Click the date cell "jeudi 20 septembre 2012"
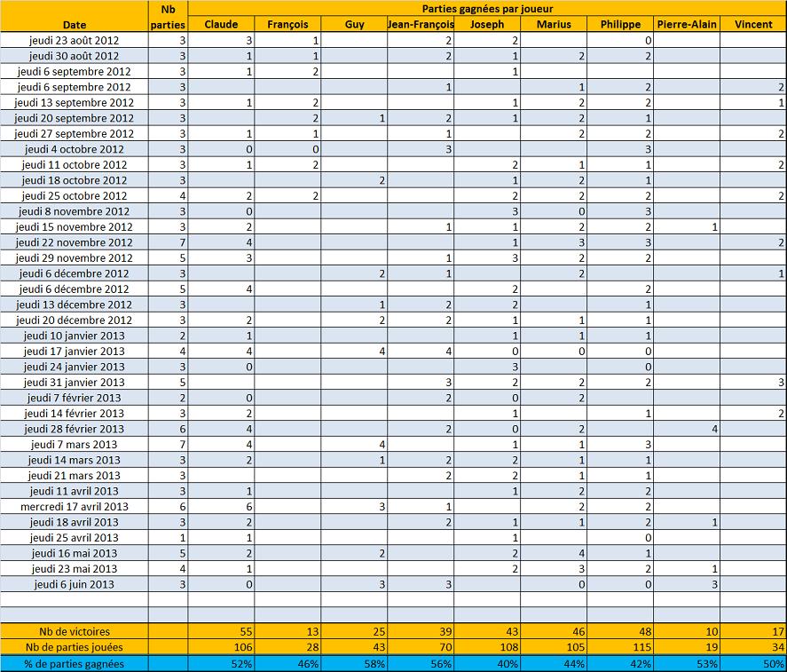 (x=75, y=118)
